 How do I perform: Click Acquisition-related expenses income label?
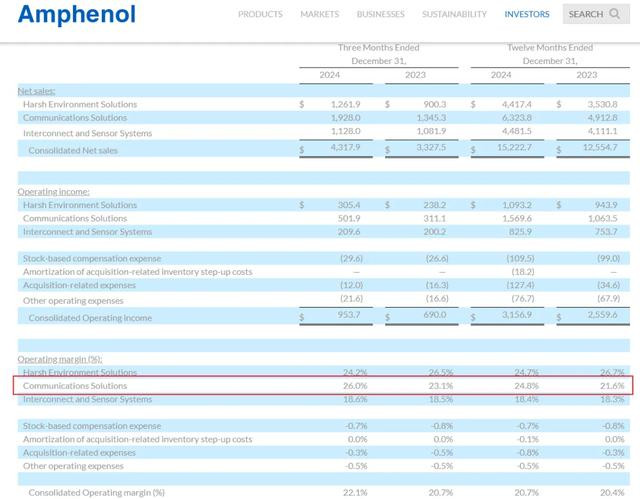point(79,285)
